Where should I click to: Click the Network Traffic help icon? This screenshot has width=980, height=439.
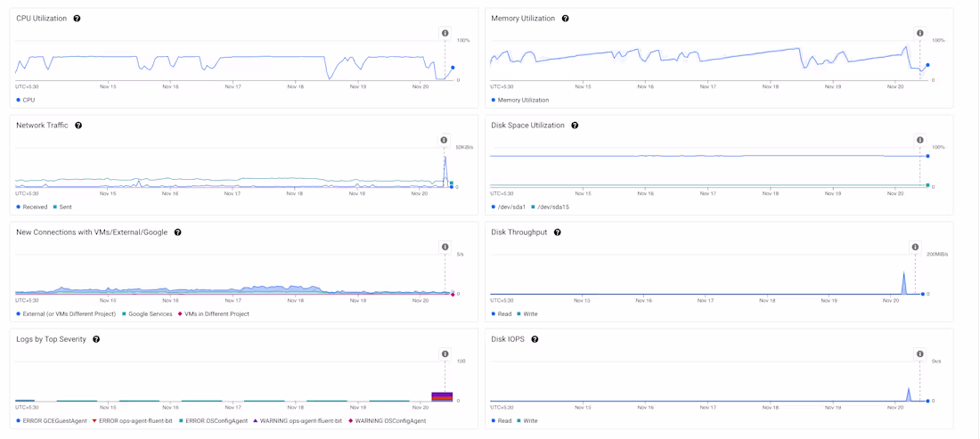coord(78,126)
